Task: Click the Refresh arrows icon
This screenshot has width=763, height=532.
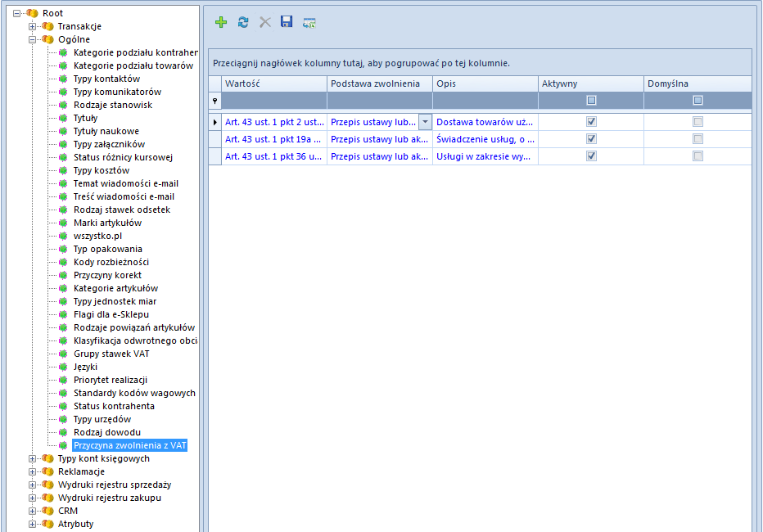Action: 243,22
